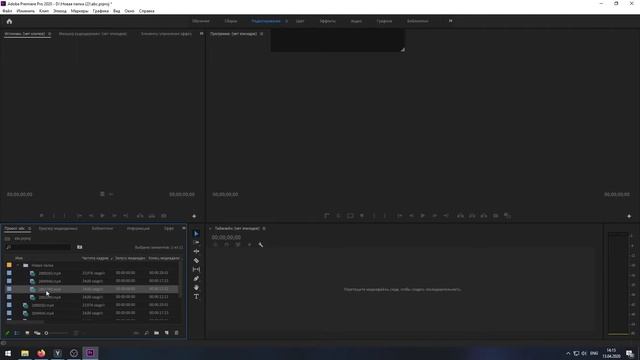The image size is (640, 360).
Task: Toggle Linked Selection in timeline
Action: (238, 244)
